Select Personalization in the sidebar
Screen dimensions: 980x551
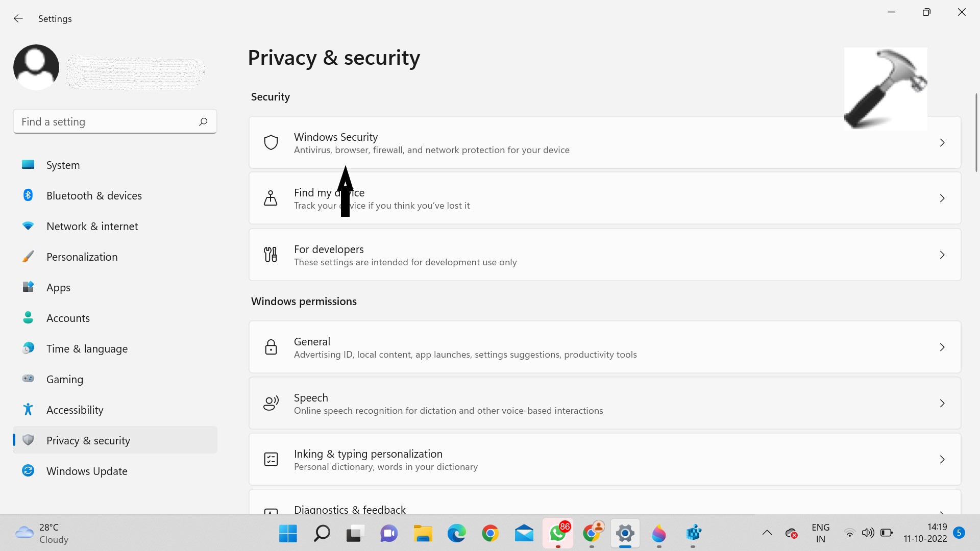pos(82,257)
